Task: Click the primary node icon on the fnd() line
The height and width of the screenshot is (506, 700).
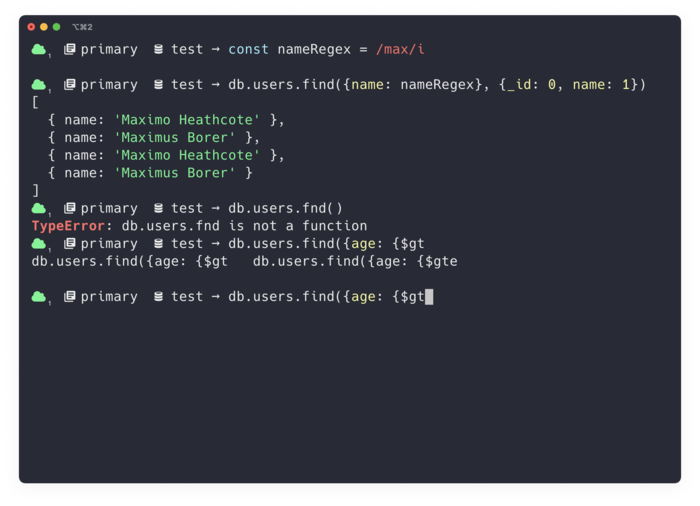Action: point(70,208)
